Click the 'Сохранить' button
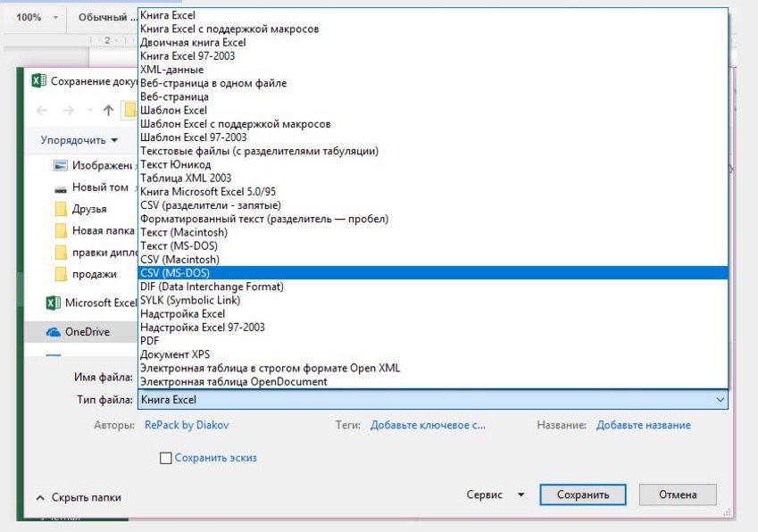 coord(582,495)
